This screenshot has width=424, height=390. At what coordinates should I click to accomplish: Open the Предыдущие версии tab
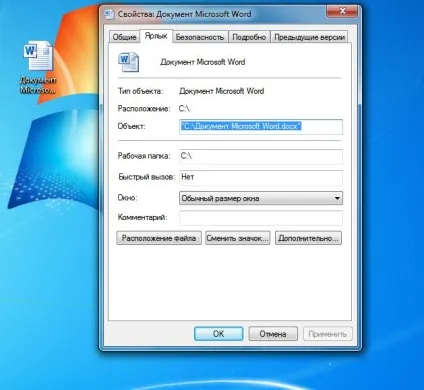[x=309, y=37]
